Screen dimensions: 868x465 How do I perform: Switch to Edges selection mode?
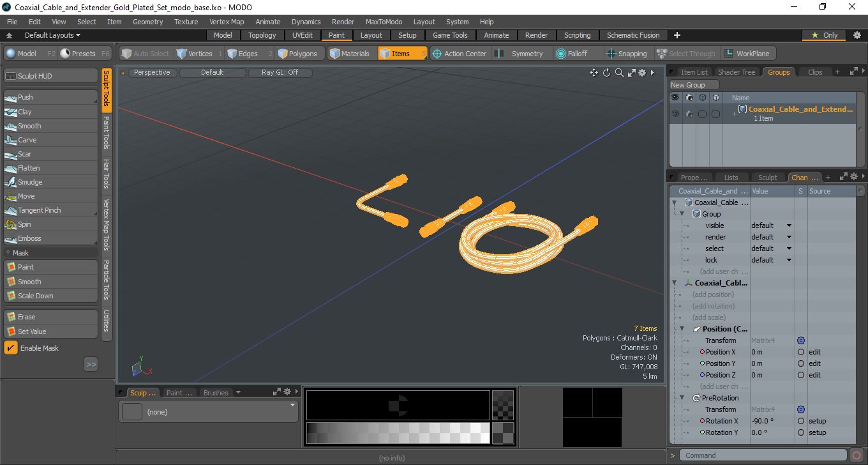tap(249, 54)
